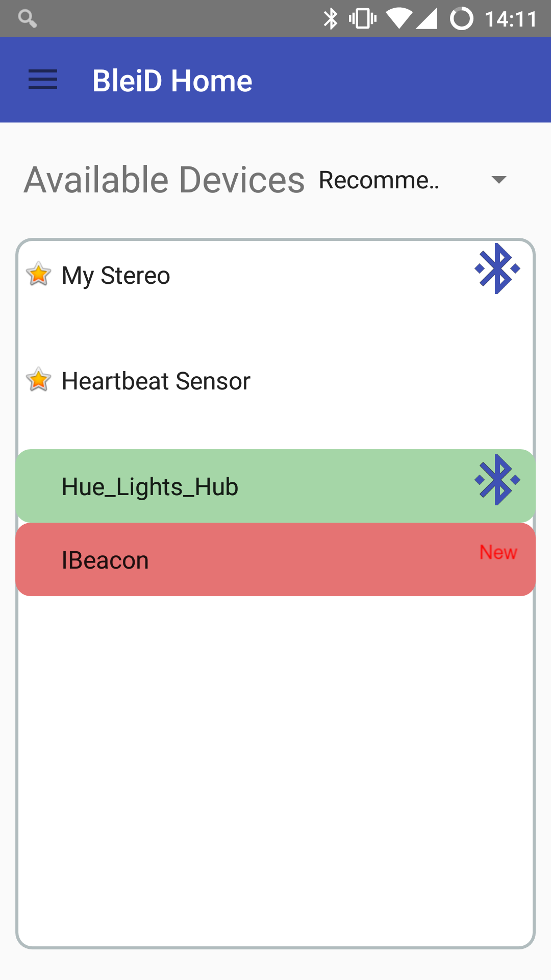
Task: Tap the BleiD Home title
Action: click(x=172, y=81)
